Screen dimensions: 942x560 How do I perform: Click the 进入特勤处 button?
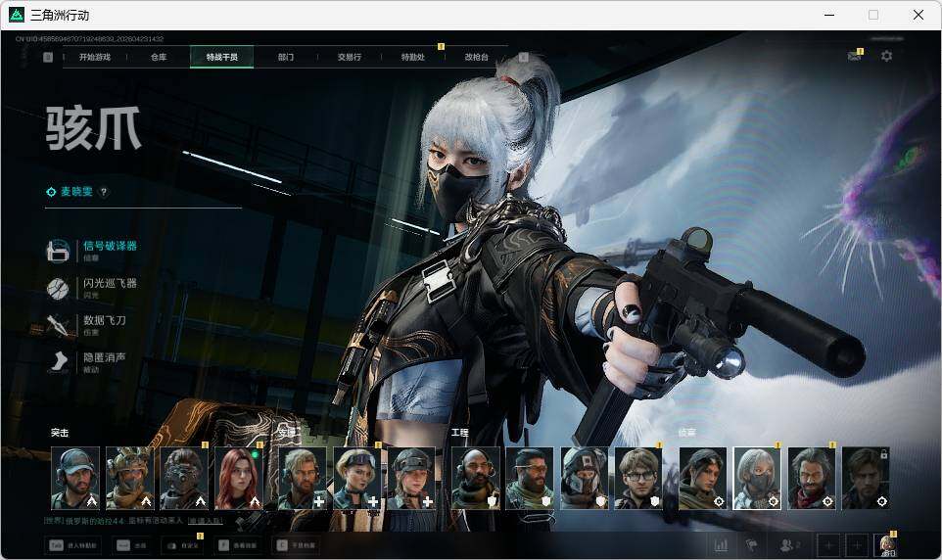pos(72,544)
